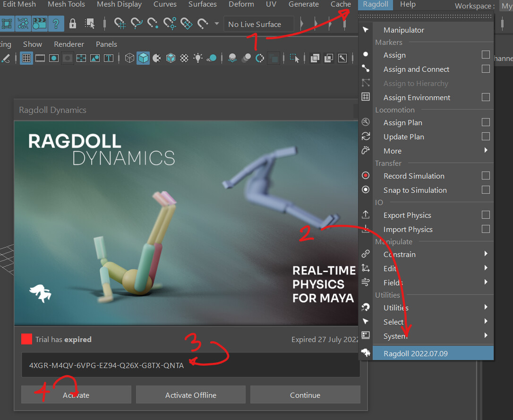This screenshot has height=420, width=513.
Task: Expand the More submenu arrow
Action: (x=486, y=150)
